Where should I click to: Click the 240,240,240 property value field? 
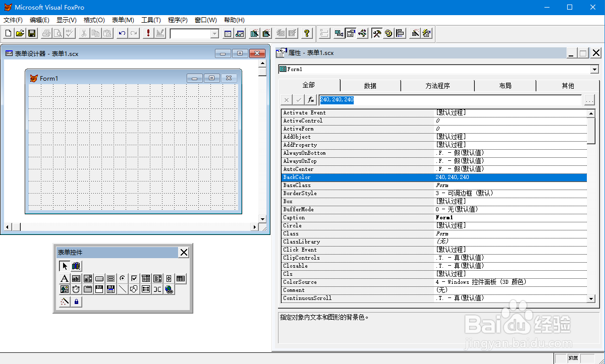point(450,100)
